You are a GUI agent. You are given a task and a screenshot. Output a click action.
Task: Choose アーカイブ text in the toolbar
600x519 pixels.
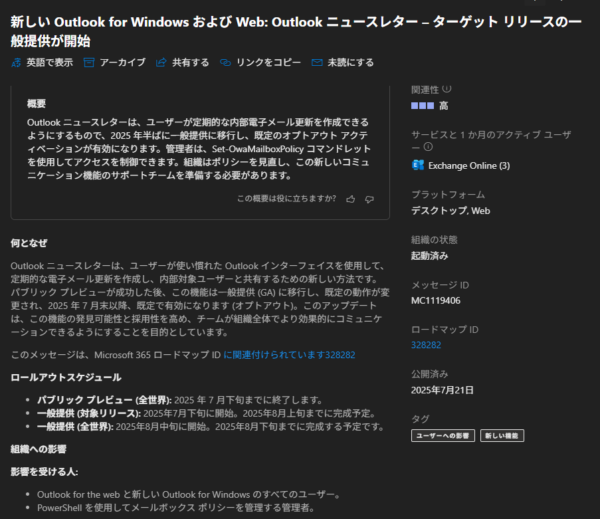click(121, 62)
